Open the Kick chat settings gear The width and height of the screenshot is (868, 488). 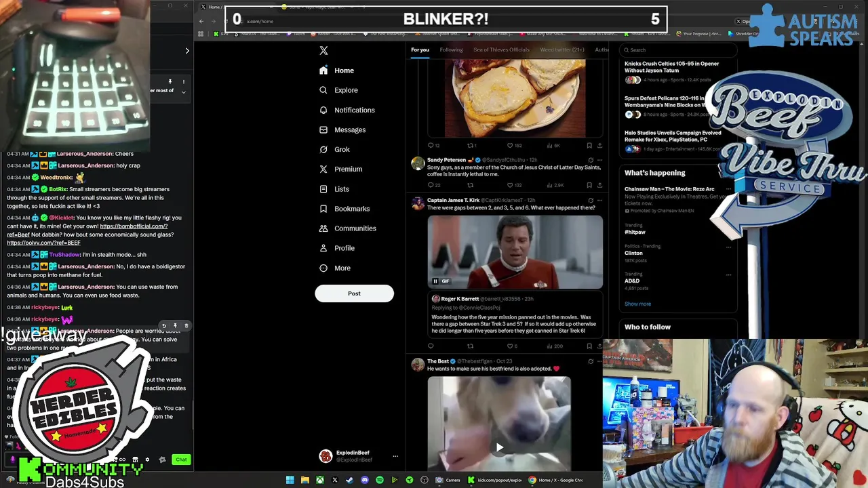point(147,460)
